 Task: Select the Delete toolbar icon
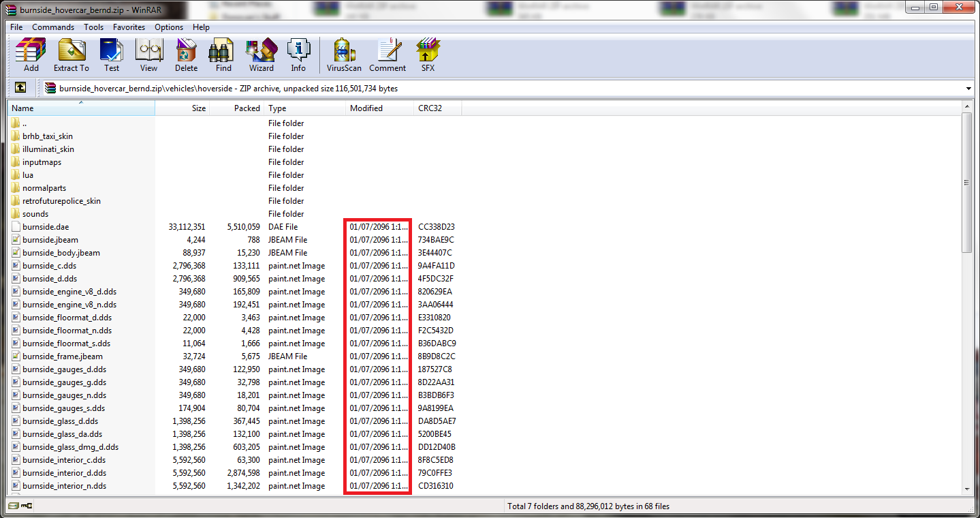click(186, 55)
